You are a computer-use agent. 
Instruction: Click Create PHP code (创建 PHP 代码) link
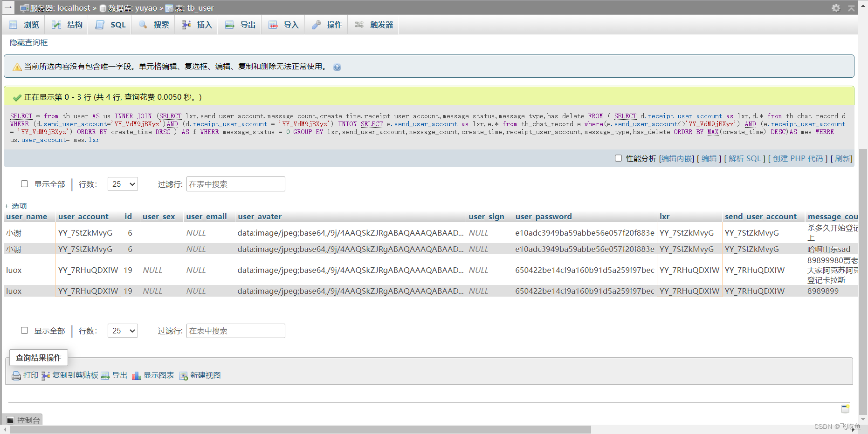798,158
